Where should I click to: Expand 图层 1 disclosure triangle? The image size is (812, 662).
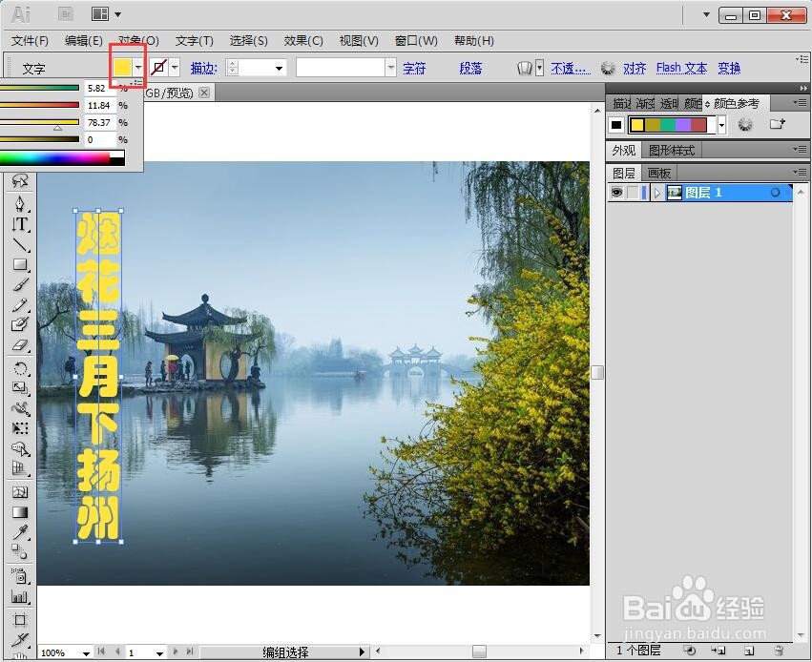pos(657,193)
